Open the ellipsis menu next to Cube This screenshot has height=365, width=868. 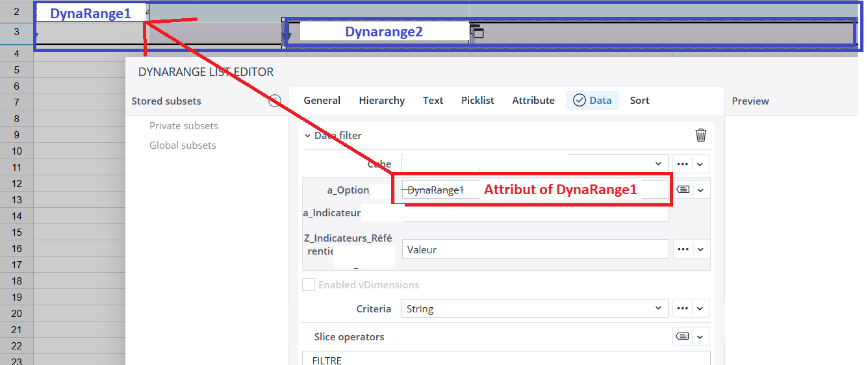[x=682, y=164]
